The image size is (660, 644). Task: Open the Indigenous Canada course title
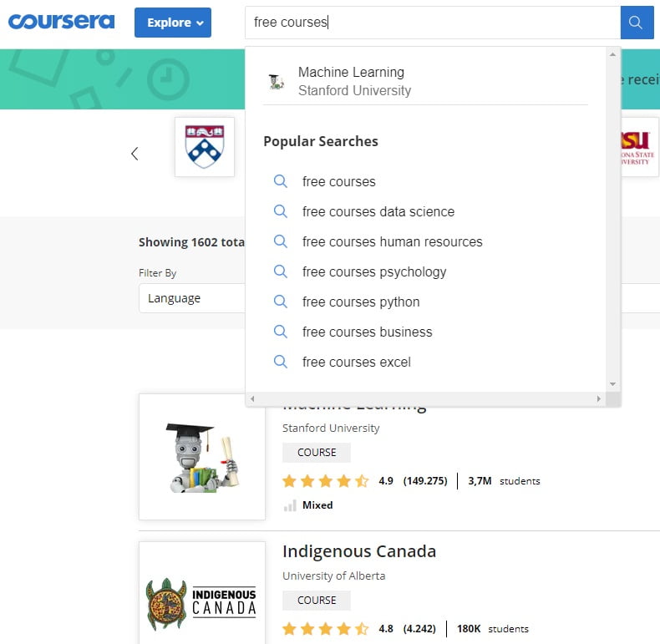359,551
